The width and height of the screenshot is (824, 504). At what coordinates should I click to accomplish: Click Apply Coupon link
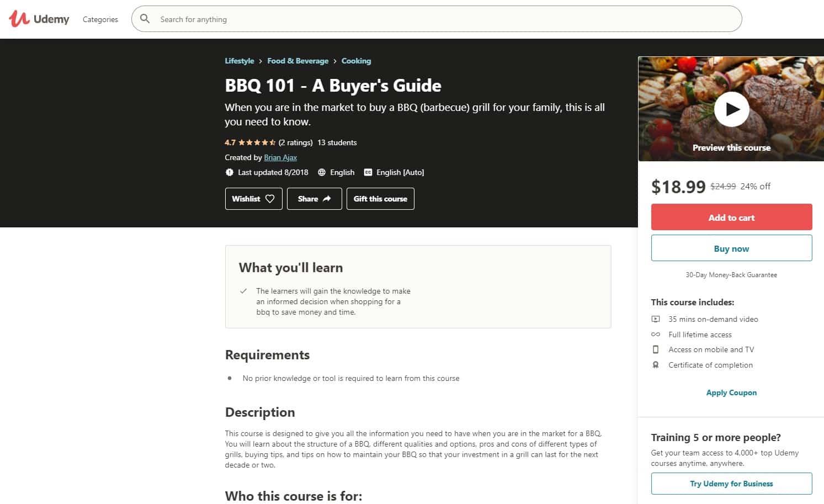tap(731, 392)
